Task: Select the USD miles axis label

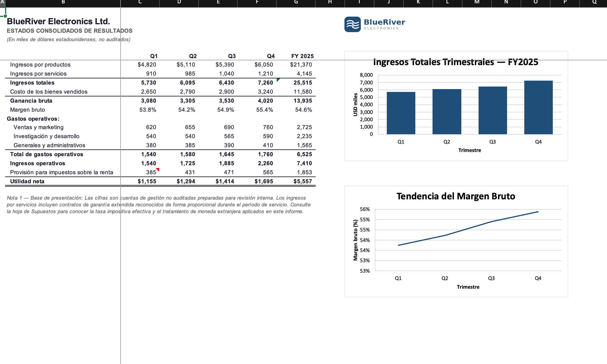Action: click(x=355, y=105)
